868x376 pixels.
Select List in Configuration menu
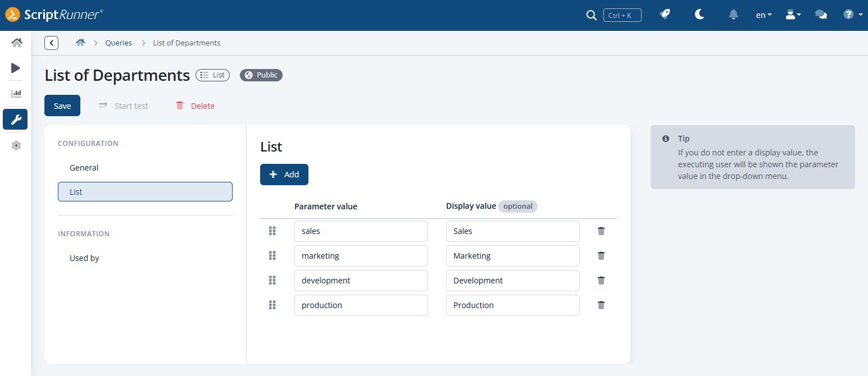pos(145,191)
